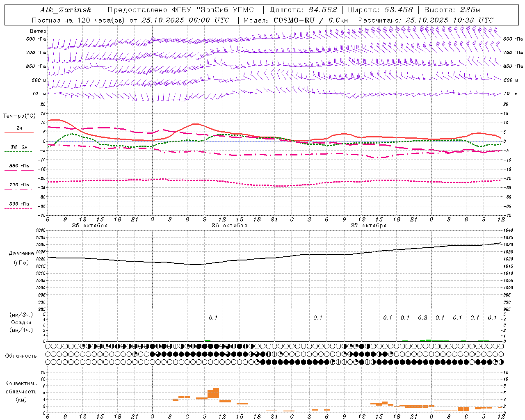Click the Давление panel label
The height and width of the screenshot is (420, 525).
click(21, 253)
